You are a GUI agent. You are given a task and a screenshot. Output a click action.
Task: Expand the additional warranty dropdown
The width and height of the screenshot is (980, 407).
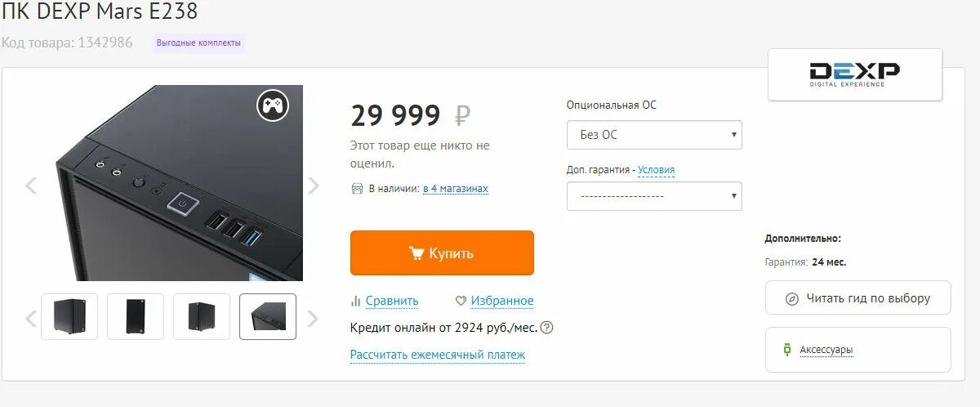tap(654, 196)
